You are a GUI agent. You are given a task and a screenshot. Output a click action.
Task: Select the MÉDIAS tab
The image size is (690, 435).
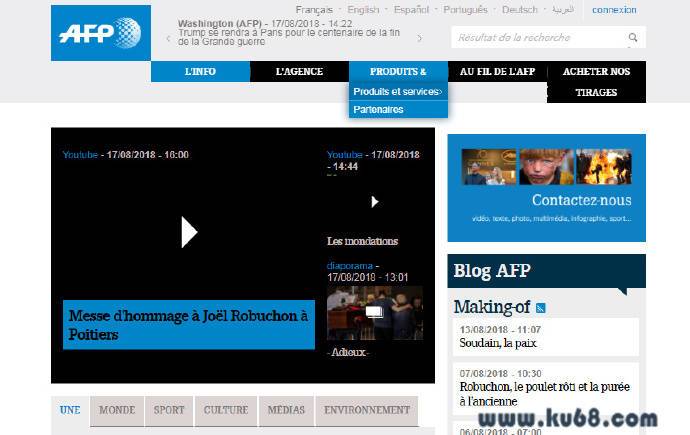coord(286,410)
